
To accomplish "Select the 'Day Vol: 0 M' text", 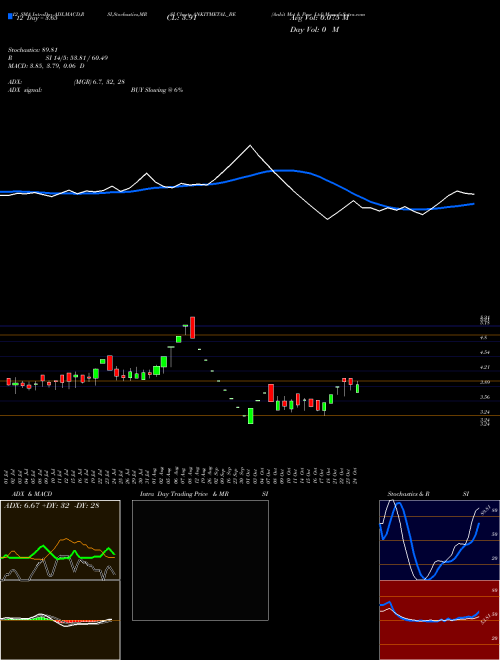I will click(314, 30).
